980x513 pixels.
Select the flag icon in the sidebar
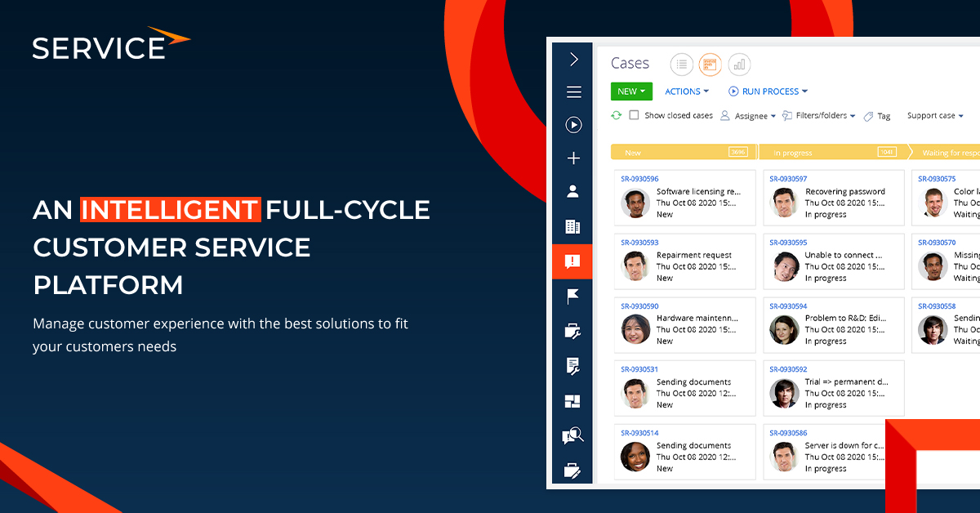[572, 297]
